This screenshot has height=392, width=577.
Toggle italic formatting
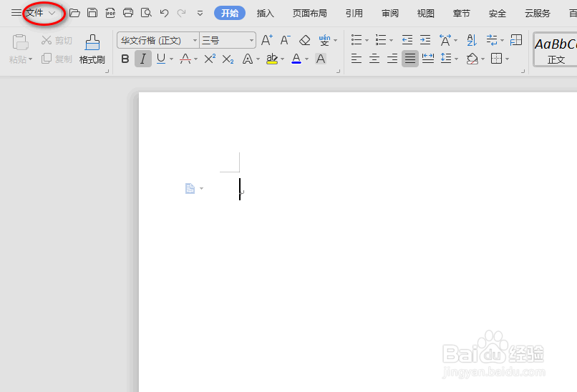(x=143, y=59)
